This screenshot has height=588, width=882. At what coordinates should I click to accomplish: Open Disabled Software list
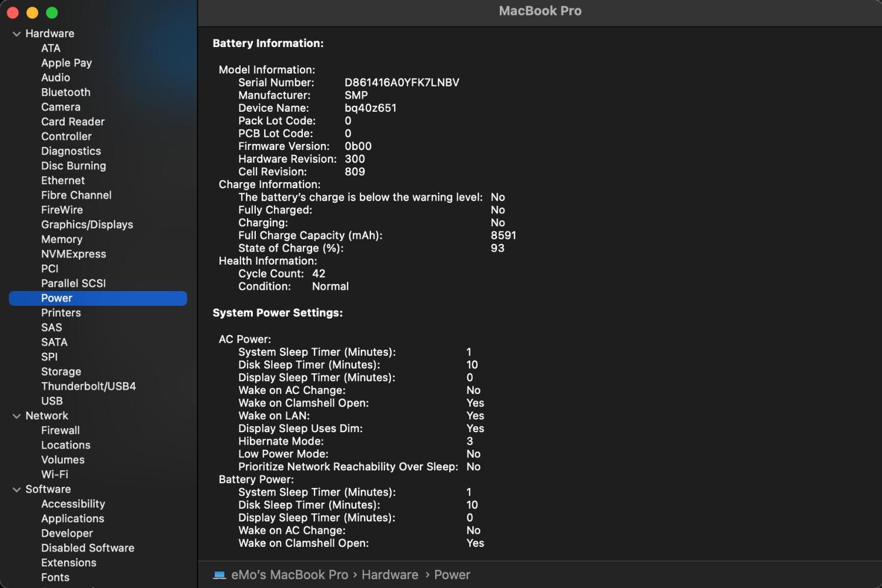[88, 548]
